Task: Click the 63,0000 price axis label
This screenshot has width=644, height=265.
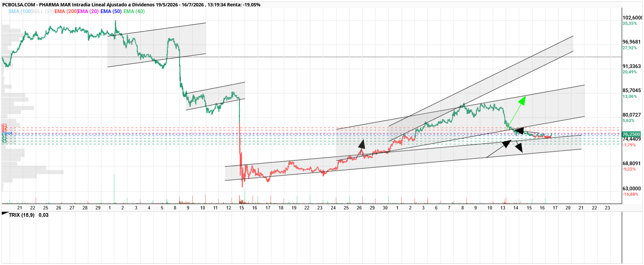Action: (632, 189)
